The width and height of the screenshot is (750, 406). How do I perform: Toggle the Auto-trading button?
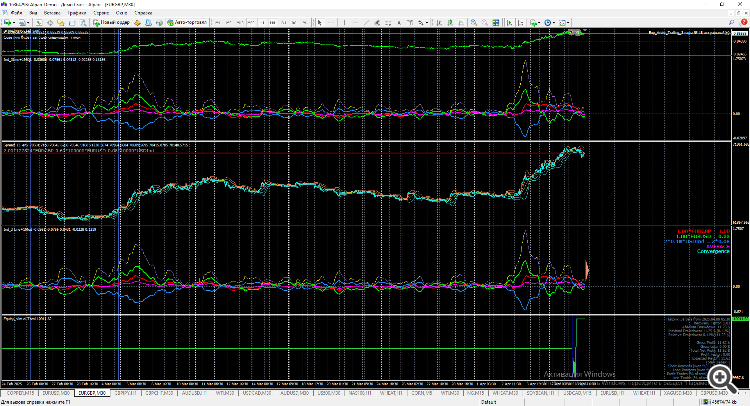tap(187, 22)
